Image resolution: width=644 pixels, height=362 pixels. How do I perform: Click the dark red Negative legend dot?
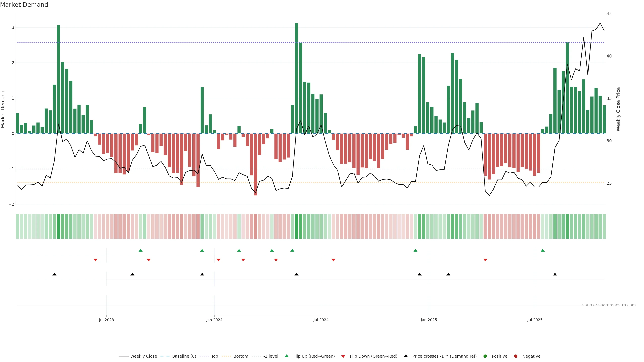pyautogui.click(x=516, y=356)
